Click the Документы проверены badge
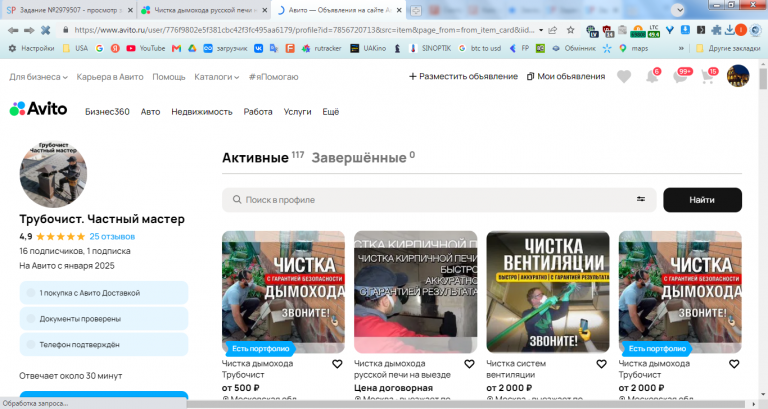 [104, 319]
